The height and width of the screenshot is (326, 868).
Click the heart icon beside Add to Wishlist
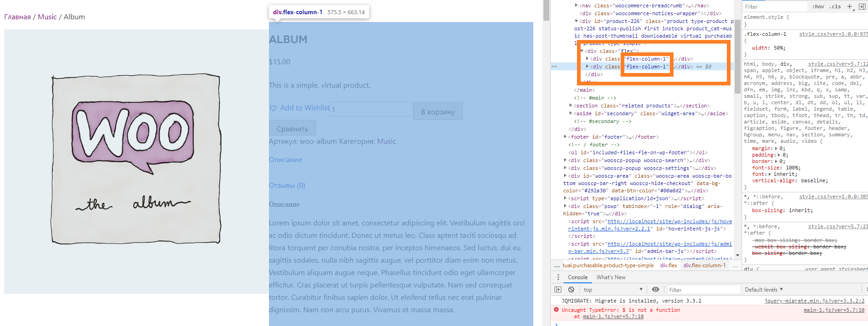[273, 108]
